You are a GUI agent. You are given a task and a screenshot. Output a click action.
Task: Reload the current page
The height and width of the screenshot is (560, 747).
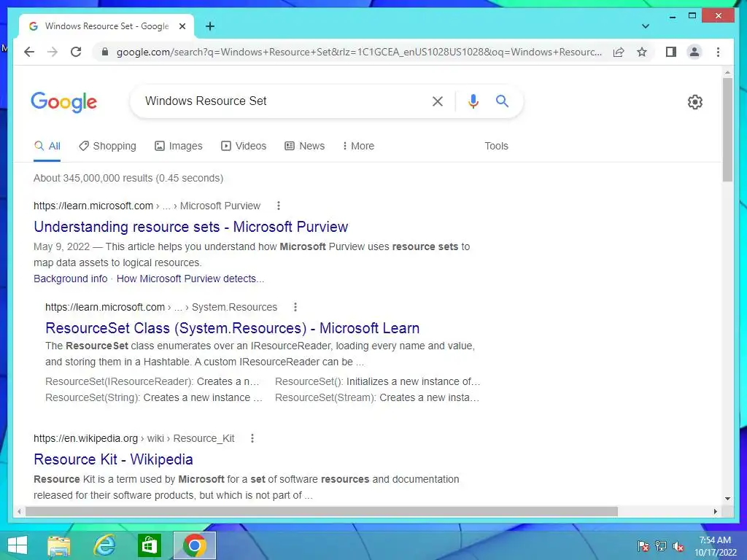coord(76,52)
